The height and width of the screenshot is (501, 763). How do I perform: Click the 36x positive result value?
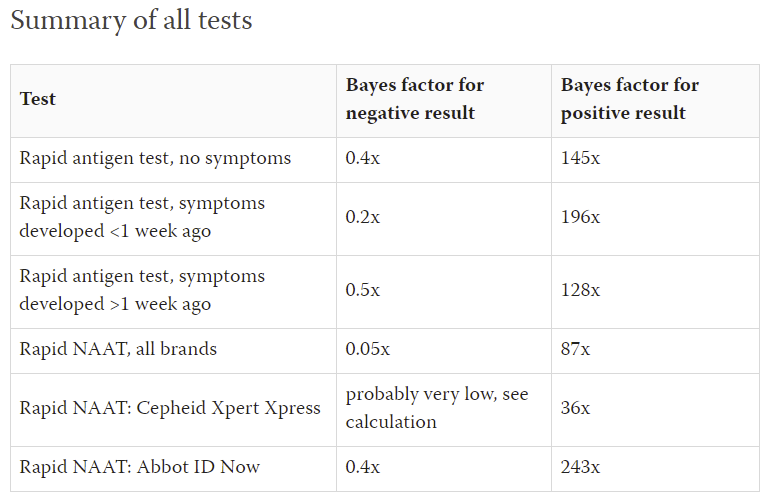pos(576,408)
